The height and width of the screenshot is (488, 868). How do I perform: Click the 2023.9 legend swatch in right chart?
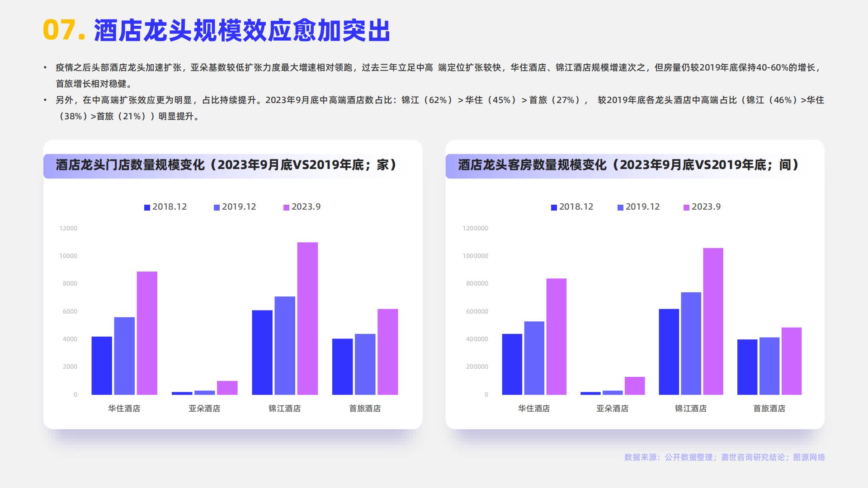tap(686, 207)
